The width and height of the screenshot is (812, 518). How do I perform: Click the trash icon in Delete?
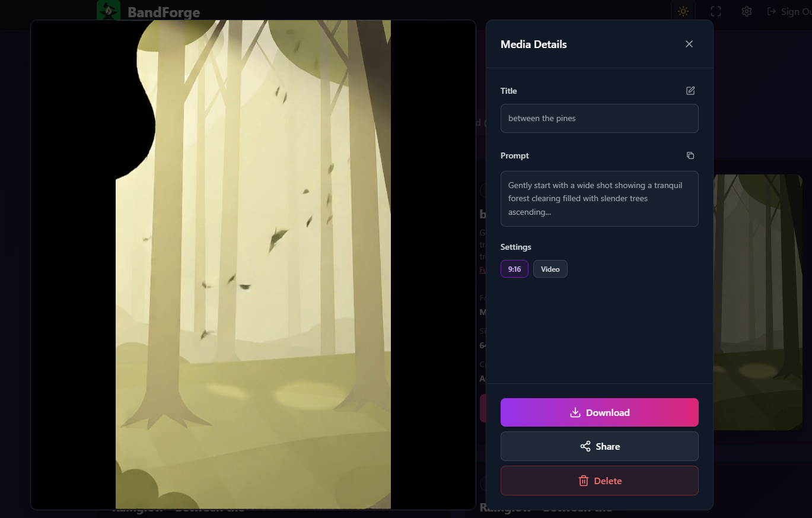[584, 481]
